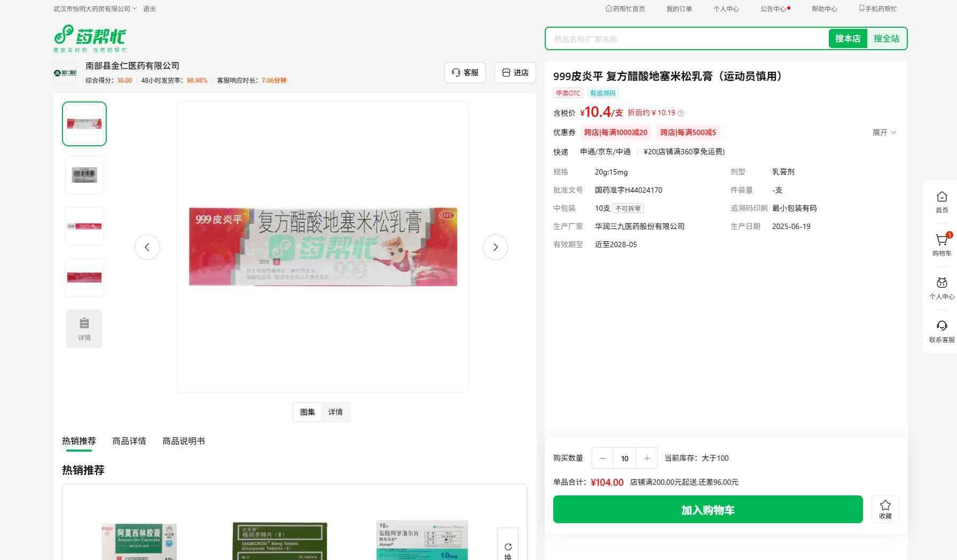Click the 加入购物车 button
The width and height of the screenshot is (957, 560).
[x=708, y=509]
